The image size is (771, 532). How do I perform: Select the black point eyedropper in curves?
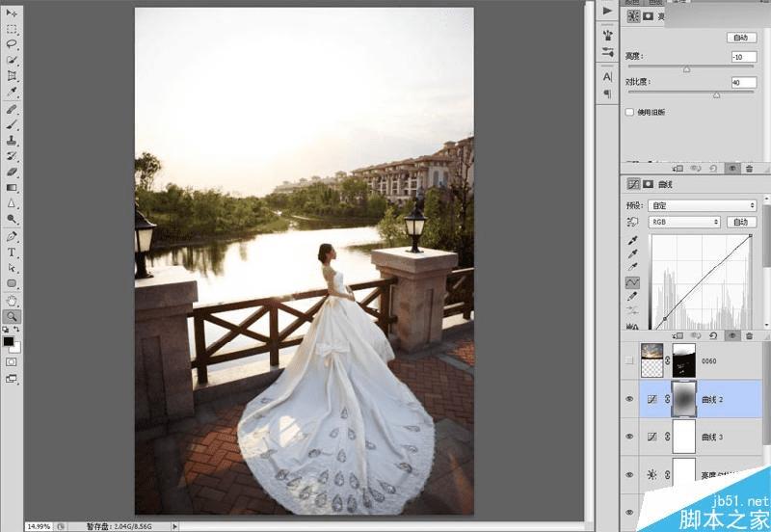click(x=632, y=240)
